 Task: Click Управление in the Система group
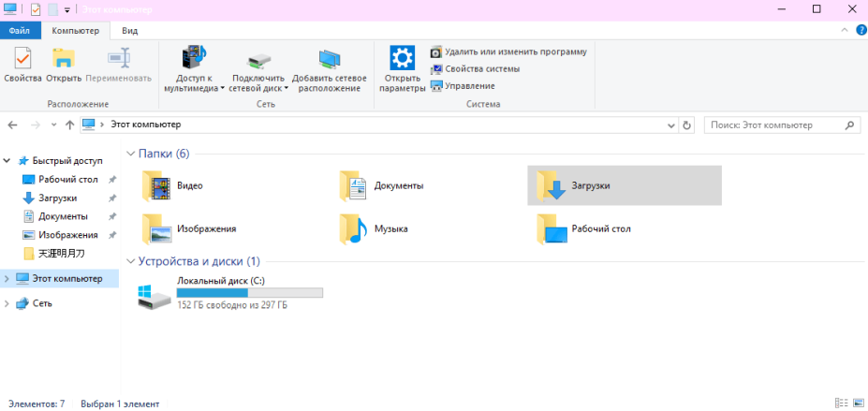click(463, 86)
